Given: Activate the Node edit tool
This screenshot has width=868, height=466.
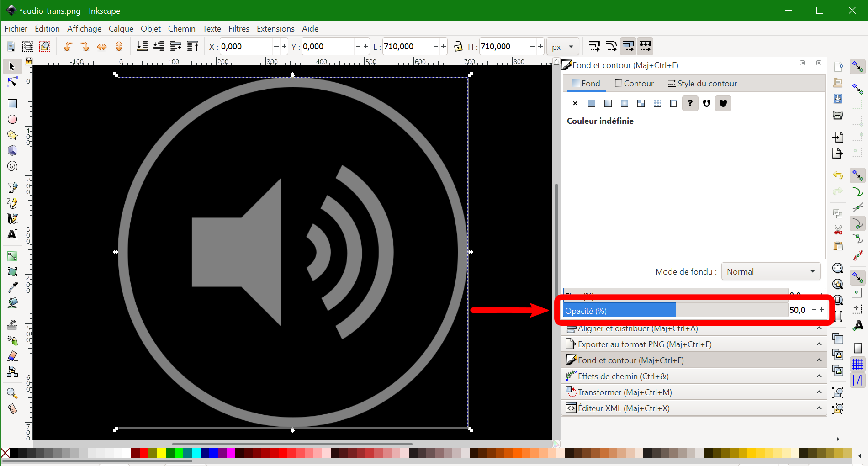Looking at the screenshot, I should click(x=12, y=82).
